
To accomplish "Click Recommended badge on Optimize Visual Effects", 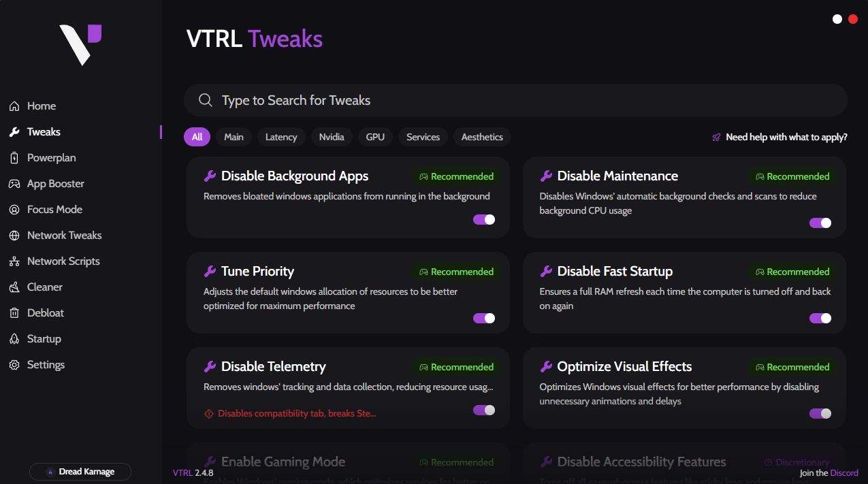I will coord(792,367).
